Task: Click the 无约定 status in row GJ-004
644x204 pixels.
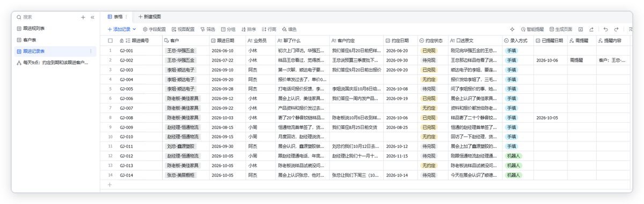Action: (429, 79)
